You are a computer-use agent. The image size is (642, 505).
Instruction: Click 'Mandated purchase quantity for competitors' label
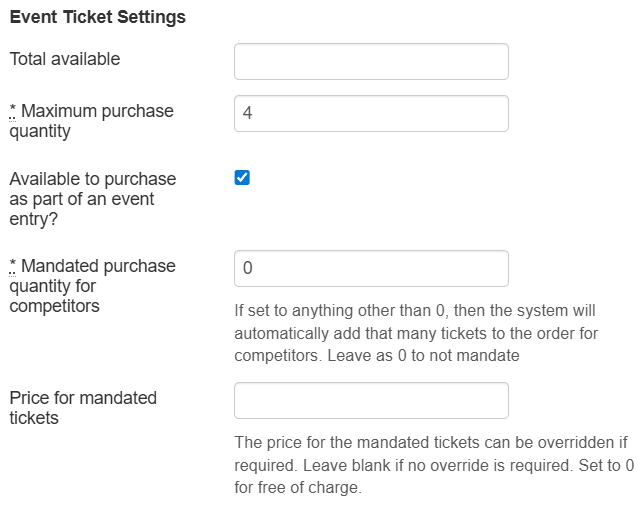click(x=93, y=286)
